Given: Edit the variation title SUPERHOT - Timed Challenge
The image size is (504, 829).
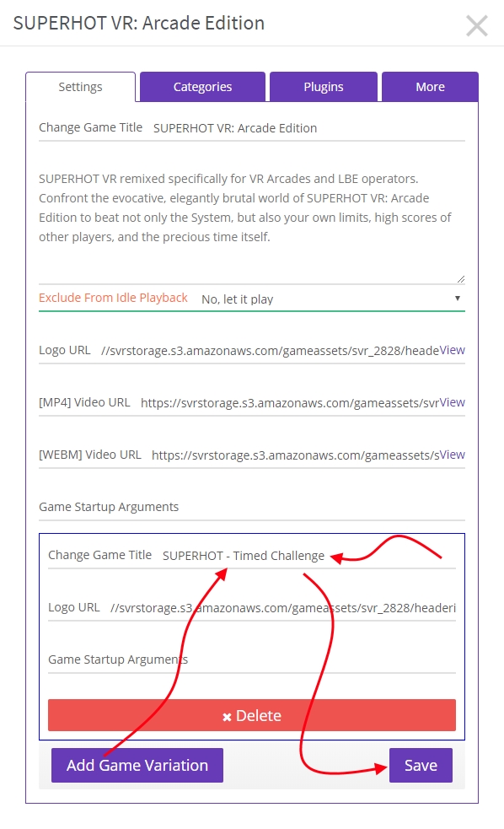Looking at the screenshot, I should [308, 556].
